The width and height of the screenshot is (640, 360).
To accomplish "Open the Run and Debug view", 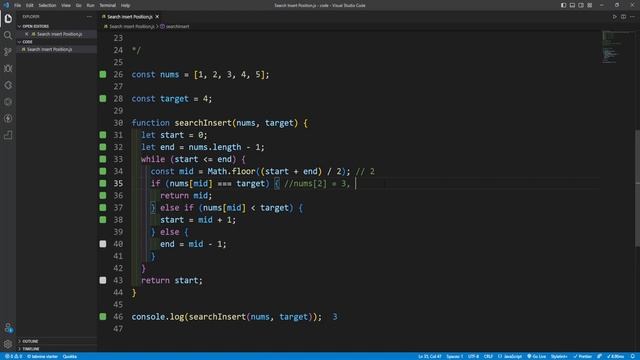I will click(8, 69).
